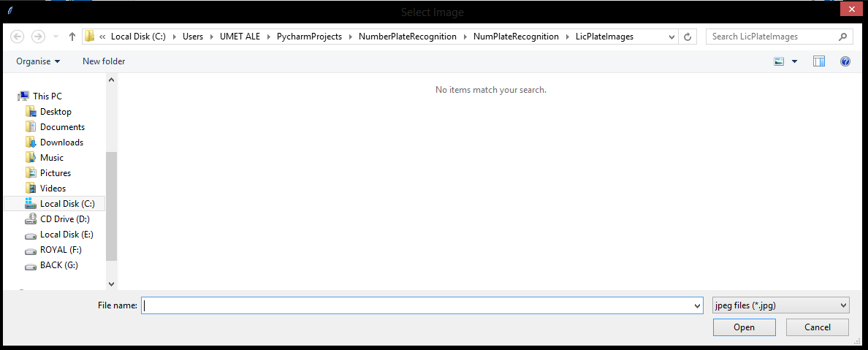The width and height of the screenshot is (868, 350).
Task: Click the feather icon in title bar
Action: point(10,11)
